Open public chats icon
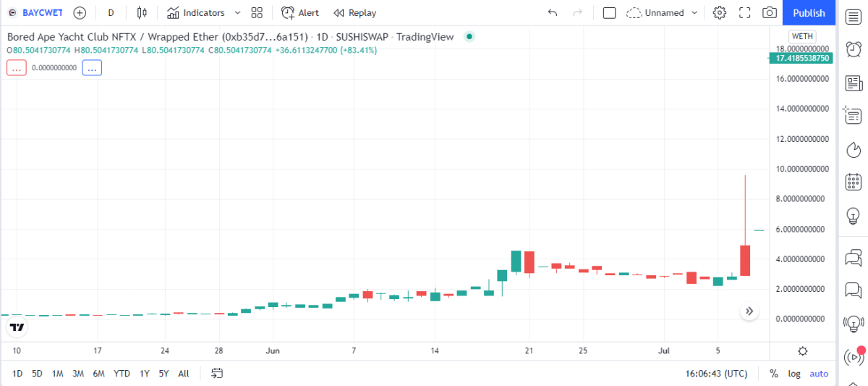868x386 pixels. (853, 257)
